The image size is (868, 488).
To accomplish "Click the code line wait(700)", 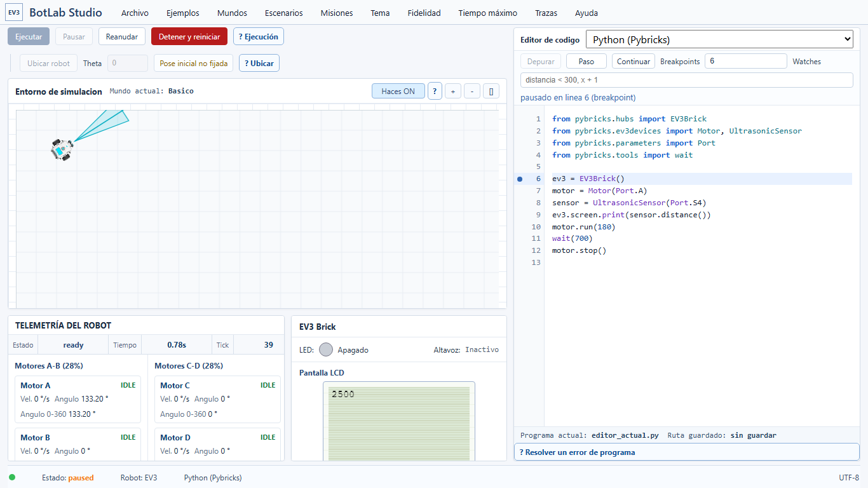I will 572,239.
